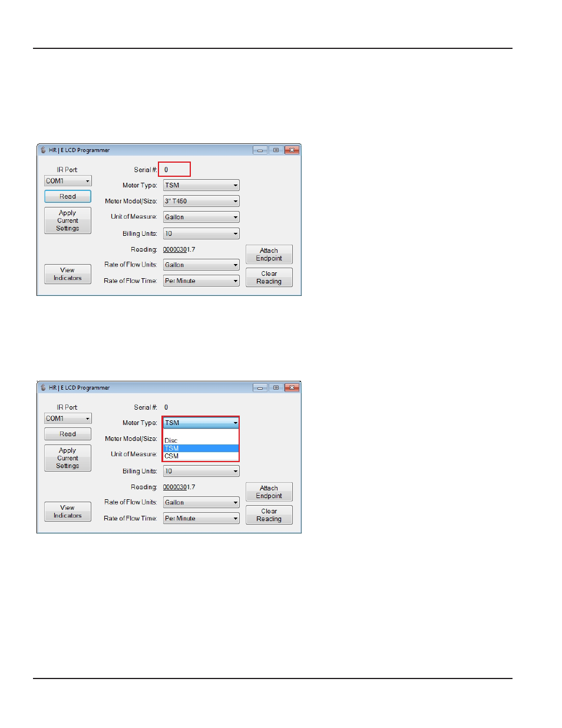Viewport: 562px width, 728px height.
Task: Click the Reading value in lower window
Action: [x=179, y=487]
